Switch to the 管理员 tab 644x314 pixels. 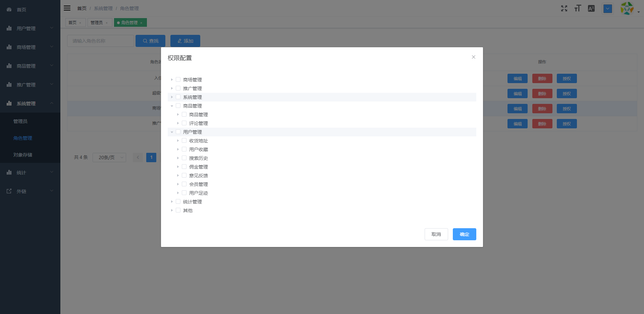[97, 22]
